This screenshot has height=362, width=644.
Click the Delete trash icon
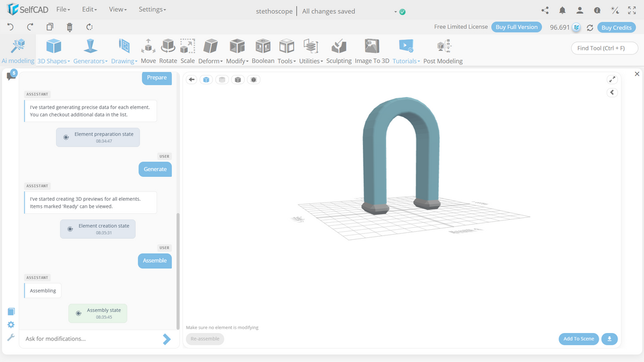69,27
